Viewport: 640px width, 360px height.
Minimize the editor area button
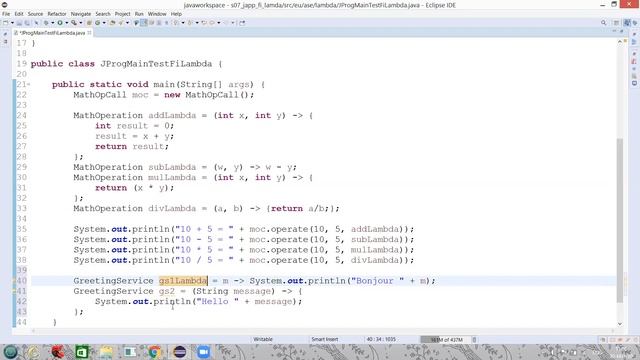614,31
